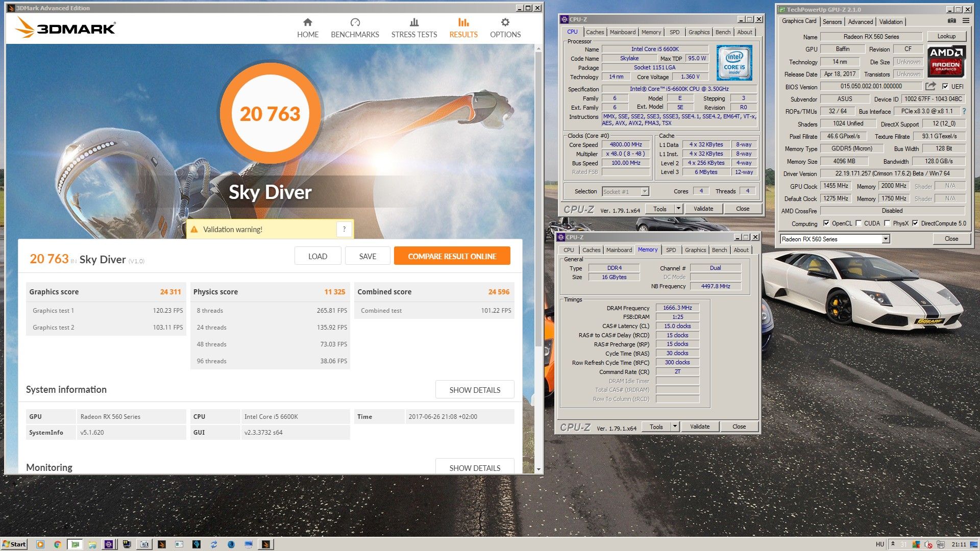Toggle the OpenCL computing checkbox
This screenshot has width=980, height=551.
826,223
